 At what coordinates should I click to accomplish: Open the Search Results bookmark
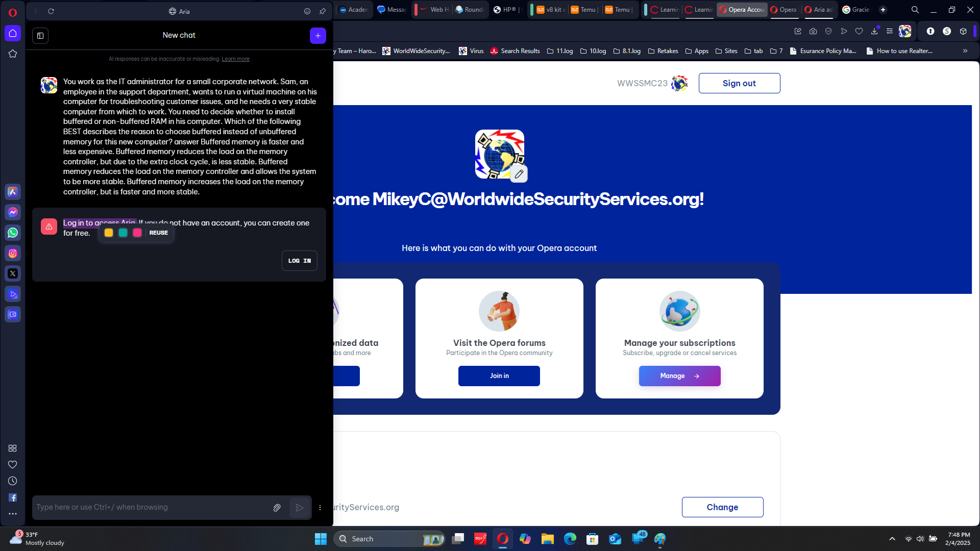[x=515, y=51]
